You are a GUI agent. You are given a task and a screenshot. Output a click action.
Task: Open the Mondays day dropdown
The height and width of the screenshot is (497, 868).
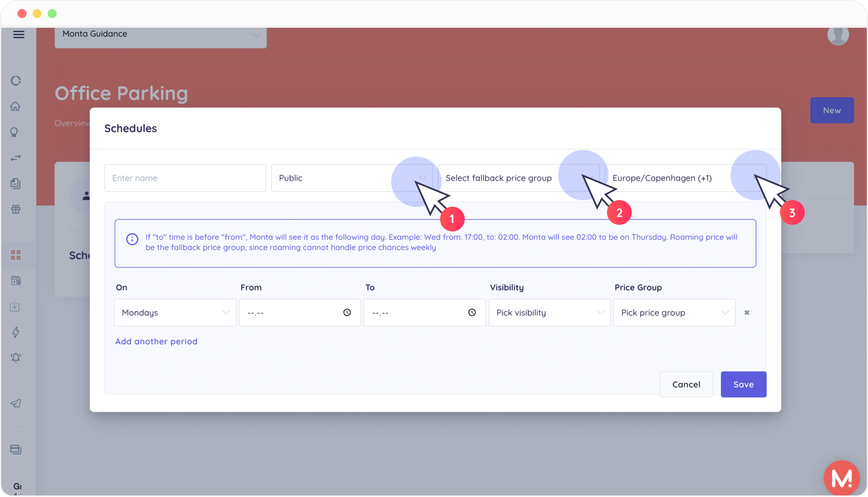[x=175, y=313]
